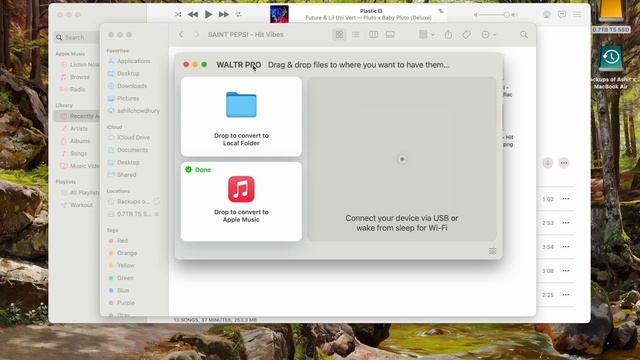Skip to next track in Music

(223, 15)
